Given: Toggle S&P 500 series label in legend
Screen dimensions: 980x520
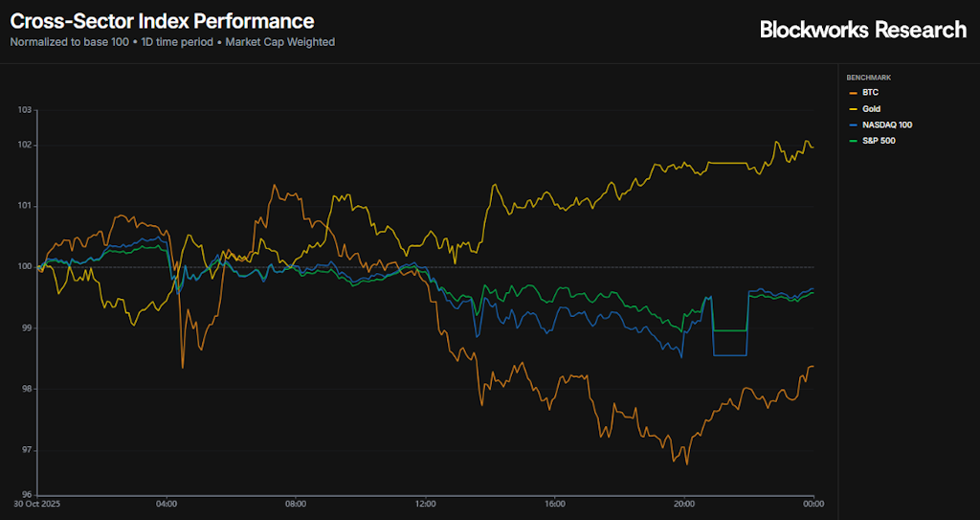Looking at the screenshot, I should [879, 142].
